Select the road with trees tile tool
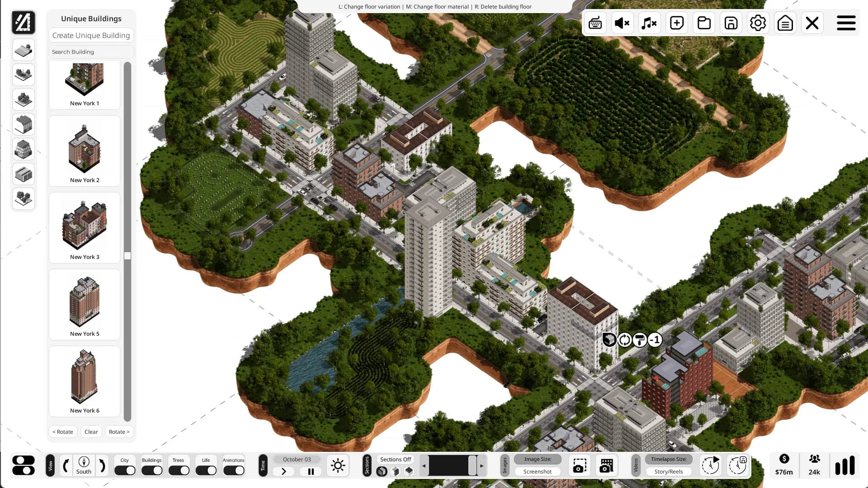Screen dimensions: 868x488 point(24,75)
